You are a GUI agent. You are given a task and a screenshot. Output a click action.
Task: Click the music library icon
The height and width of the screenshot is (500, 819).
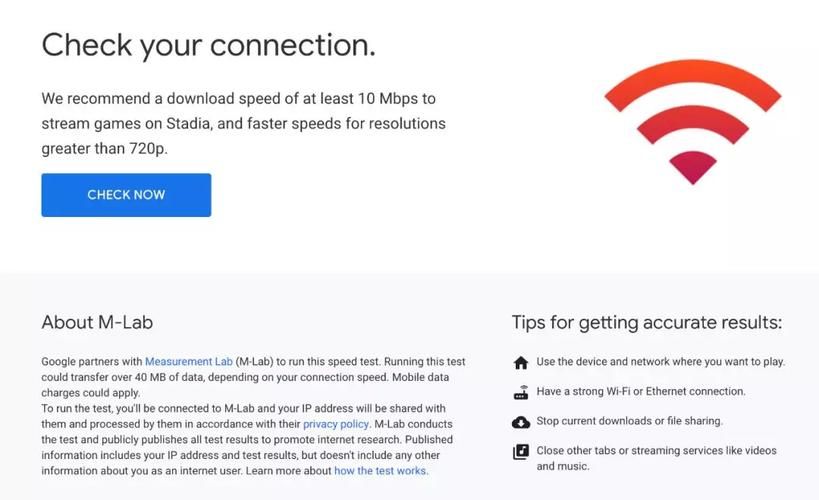pyautogui.click(x=520, y=452)
